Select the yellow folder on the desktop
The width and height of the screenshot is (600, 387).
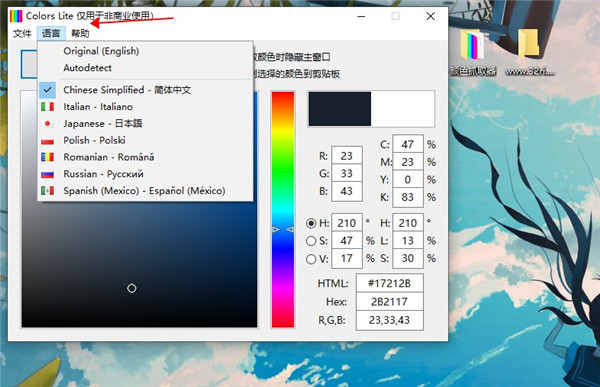coord(529,43)
